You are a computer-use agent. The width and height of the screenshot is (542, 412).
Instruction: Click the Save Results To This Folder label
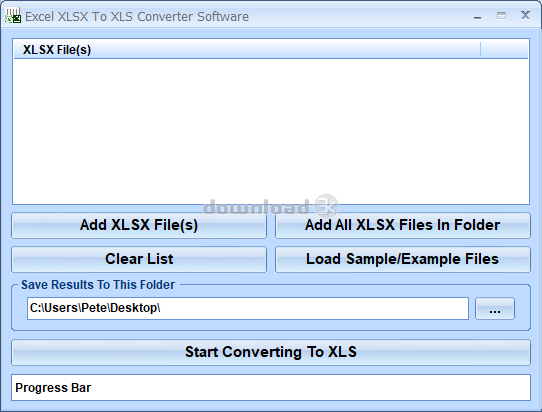98,285
